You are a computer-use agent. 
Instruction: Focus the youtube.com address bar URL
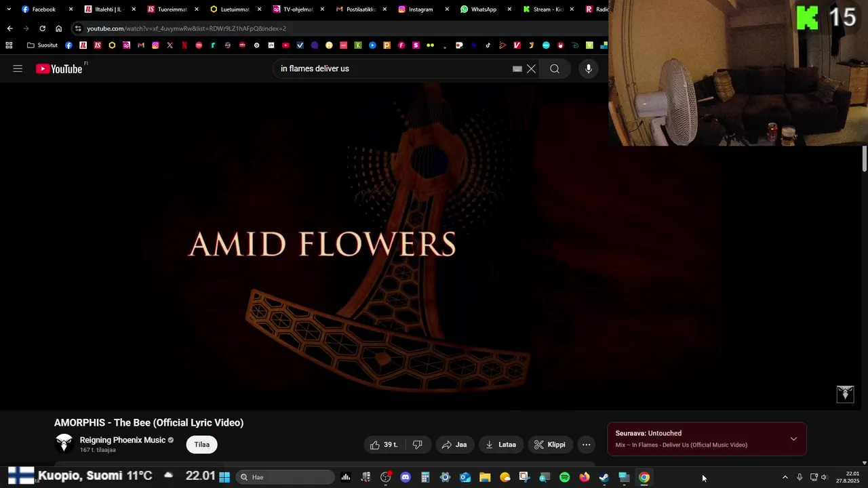pyautogui.click(x=186, y=28)
